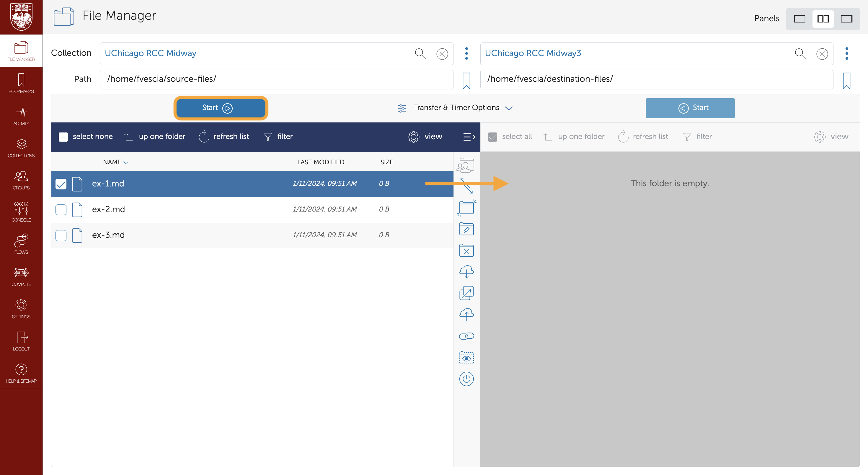Image resolution: width=868 pixels, height=475 pixels.
Task: Open Settings in sidebar
Action: pos(21,309)
